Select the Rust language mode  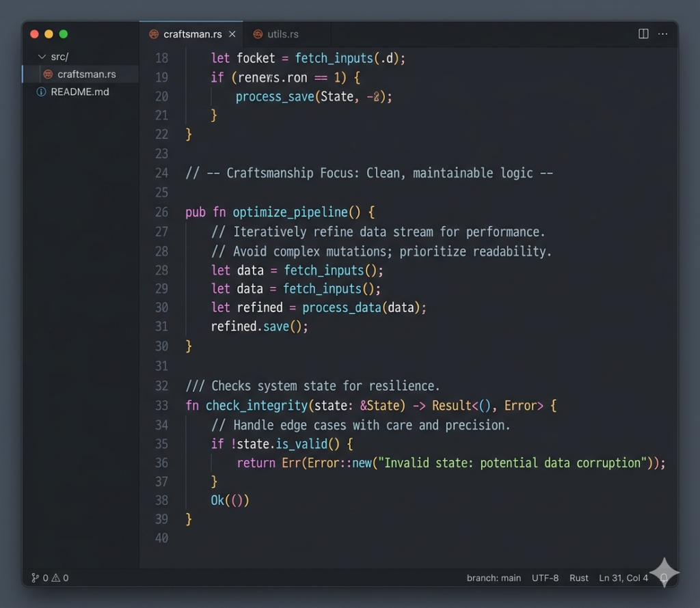pos(578,578)
